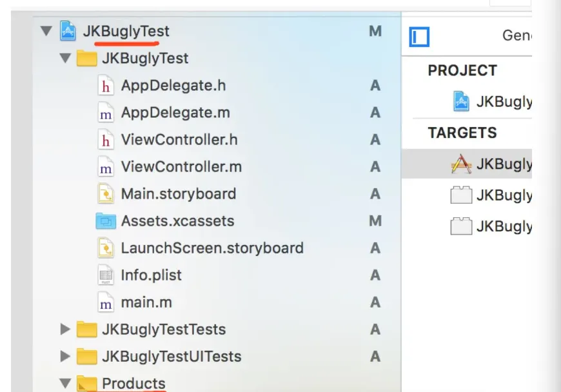The width and height of the screenshot is (561, 392).
Task: Click the app target icon under TARGETS
Action: pyautogui.click(x=461, y=164)
